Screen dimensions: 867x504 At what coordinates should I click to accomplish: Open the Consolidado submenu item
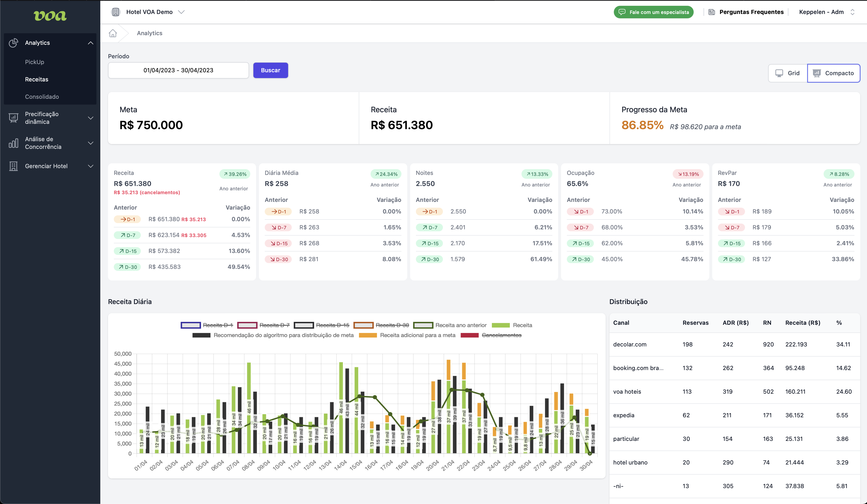[42, 97]
